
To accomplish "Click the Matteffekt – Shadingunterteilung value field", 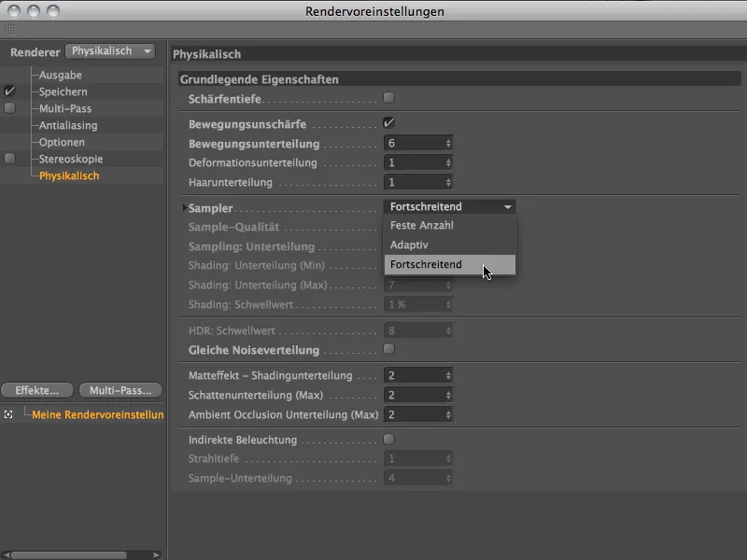I will tap(414, 376).
